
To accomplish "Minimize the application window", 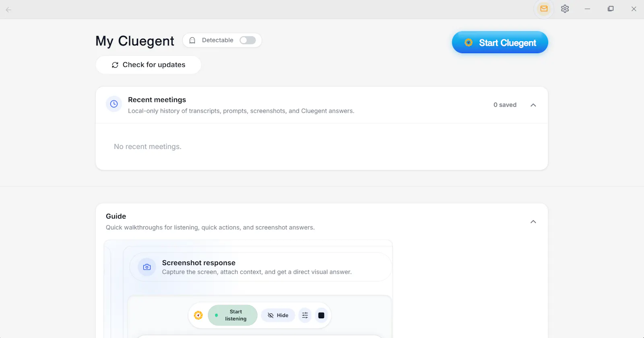I will point(588,9).
